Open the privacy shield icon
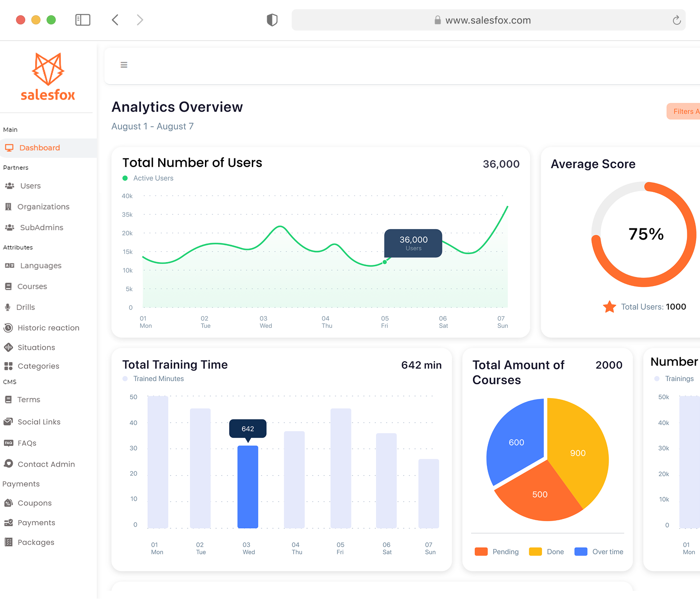The height and width of the screenshot is (599, 700). tap(272, 20)
